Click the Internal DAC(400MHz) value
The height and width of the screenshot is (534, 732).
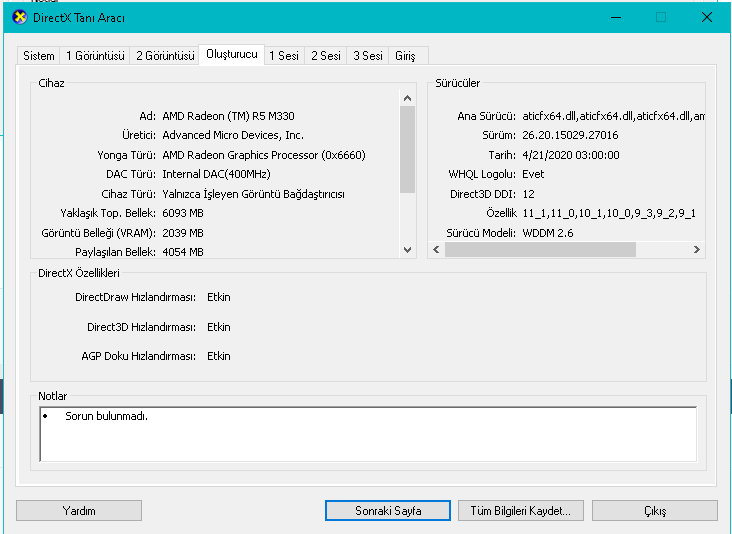pyautogui.click(x=216, y=174)
